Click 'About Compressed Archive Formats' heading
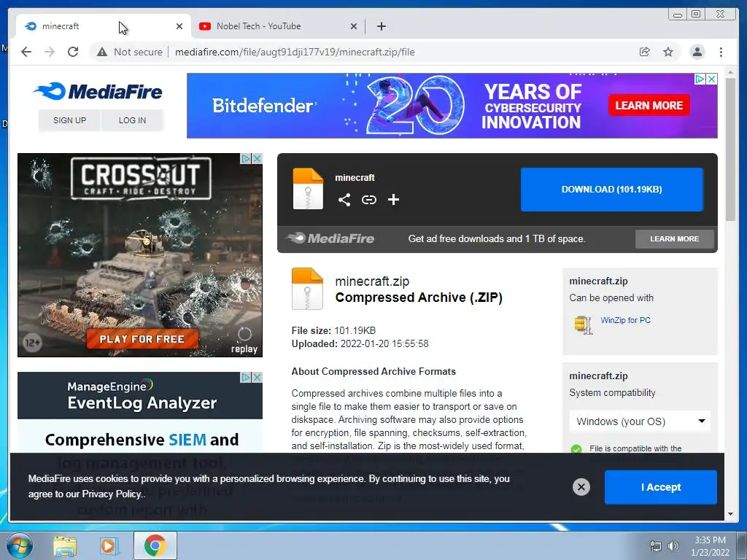747x560 pixels. pyautogui.click(x=373, y=371)
